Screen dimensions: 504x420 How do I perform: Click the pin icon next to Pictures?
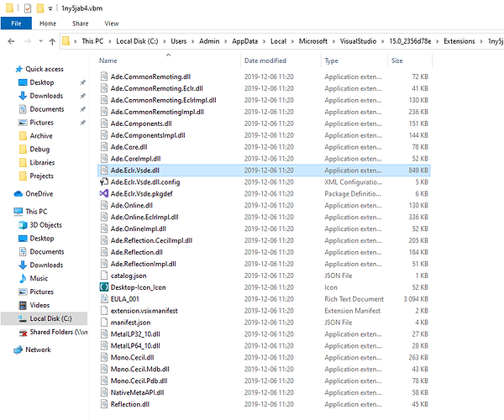[82, 123]
